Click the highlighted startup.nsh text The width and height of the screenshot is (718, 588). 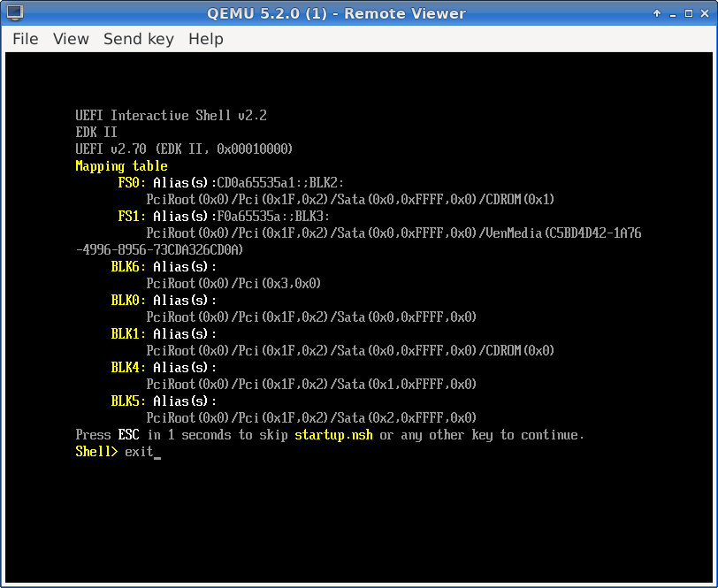pyautogui.click(x=333, y=435)
